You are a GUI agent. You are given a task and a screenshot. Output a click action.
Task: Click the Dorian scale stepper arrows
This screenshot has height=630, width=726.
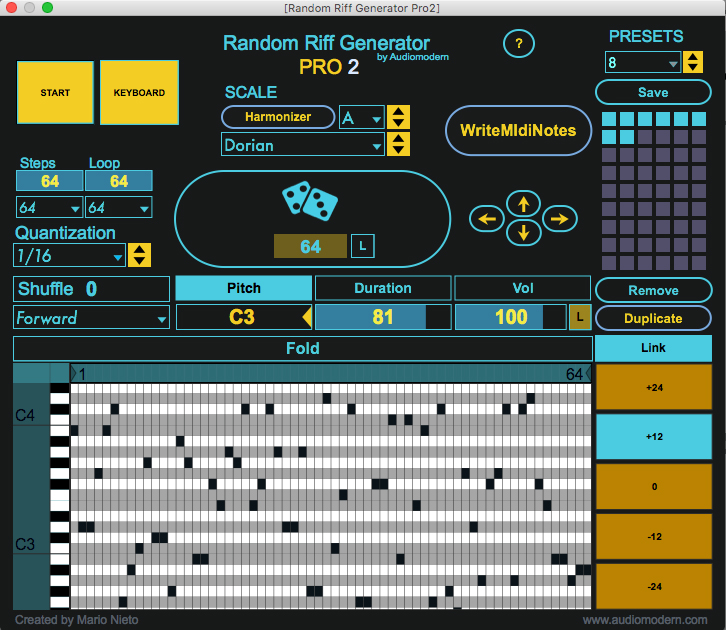point(398,144)
